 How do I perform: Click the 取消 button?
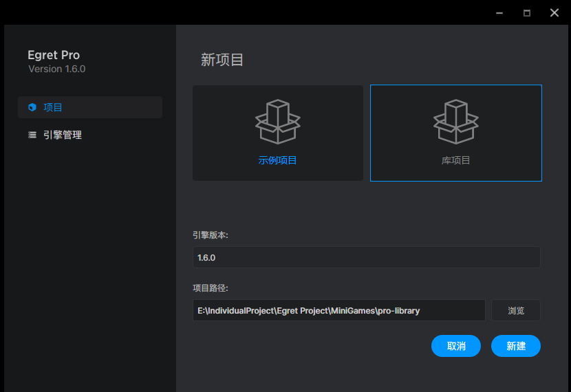(456, 346)
